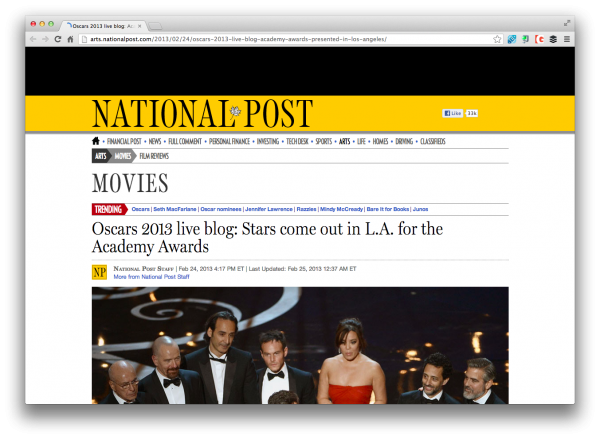Screen dimensions: 600x439
Task: Open the Jennifer Lawrence trending link
Action: click(269, 209)
